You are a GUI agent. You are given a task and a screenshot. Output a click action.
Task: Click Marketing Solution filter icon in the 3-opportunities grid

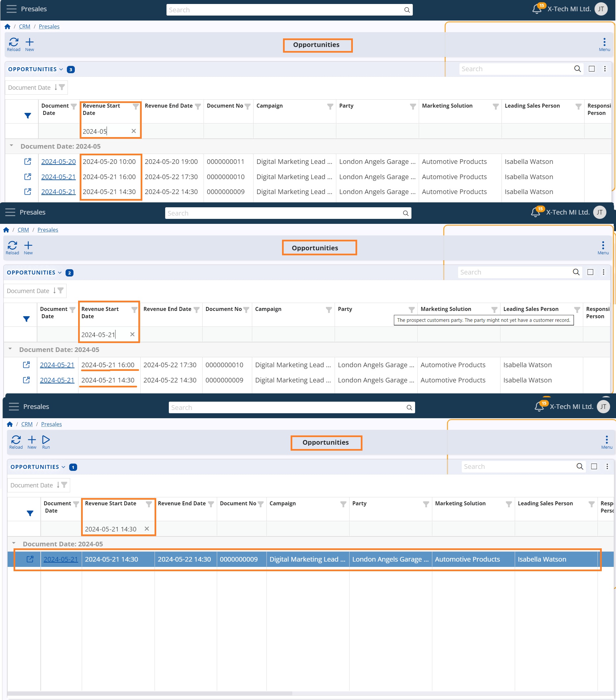496,106
